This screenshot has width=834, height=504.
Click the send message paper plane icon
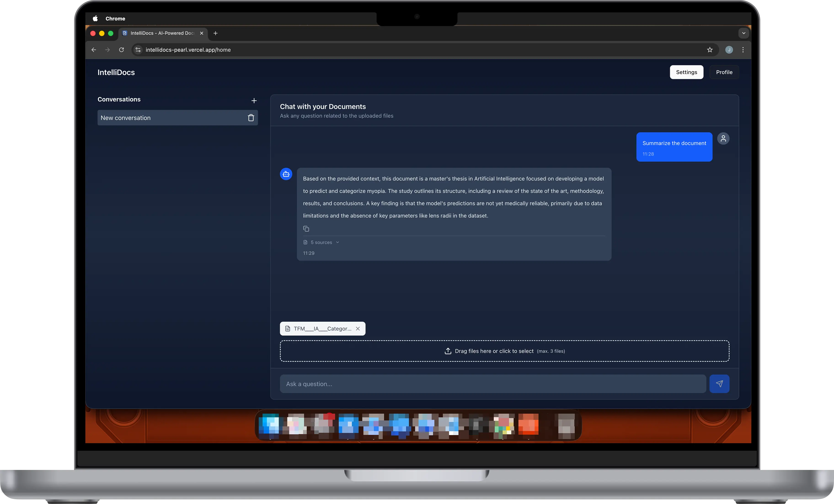point(720,383)
